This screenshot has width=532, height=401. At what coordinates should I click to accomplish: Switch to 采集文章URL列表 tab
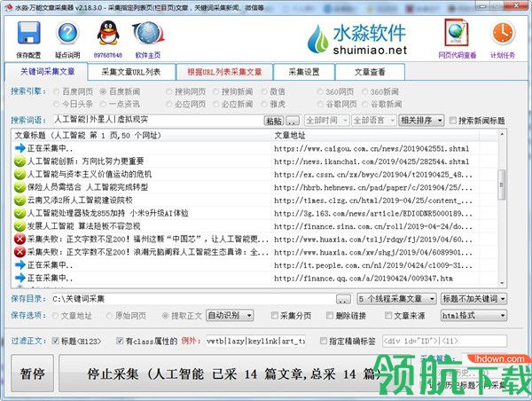131,72
